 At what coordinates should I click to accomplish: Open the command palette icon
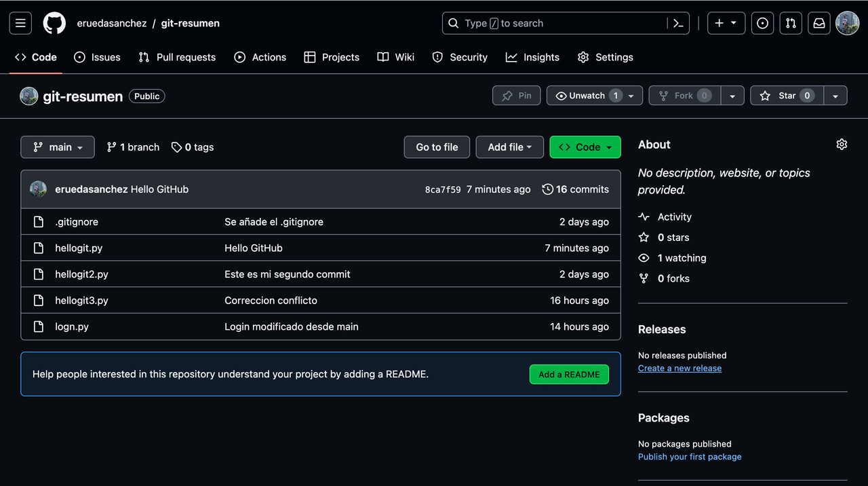coord(678,23)
